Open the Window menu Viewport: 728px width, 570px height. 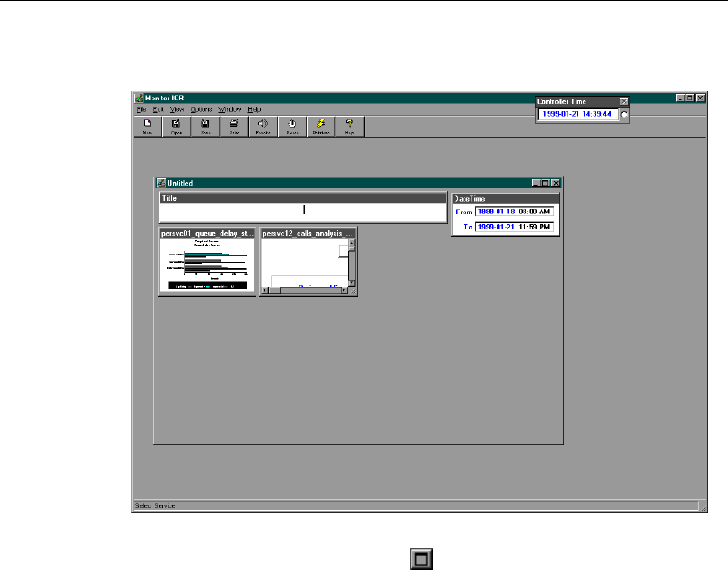(x=230, y=109)
